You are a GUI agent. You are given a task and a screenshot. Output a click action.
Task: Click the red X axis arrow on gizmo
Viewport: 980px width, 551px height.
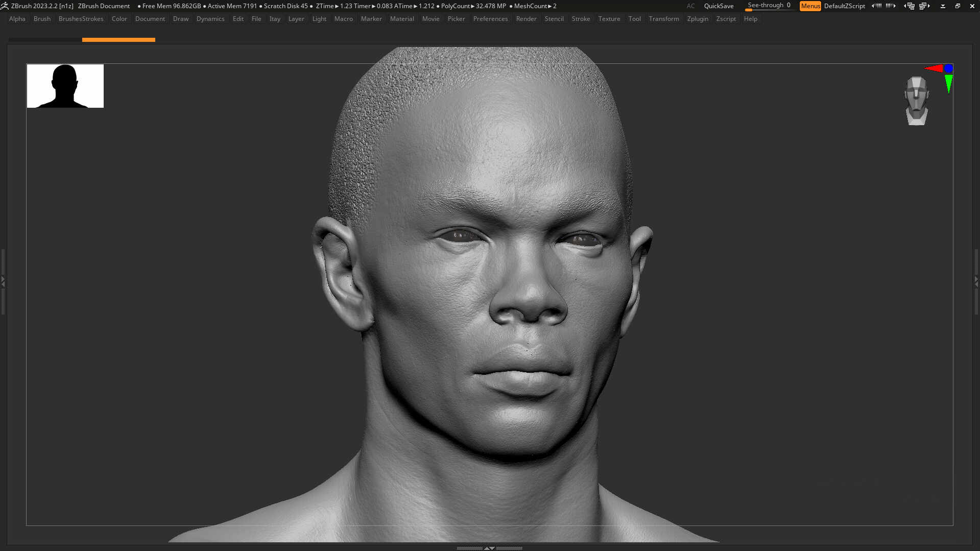(x=934, y=68)
